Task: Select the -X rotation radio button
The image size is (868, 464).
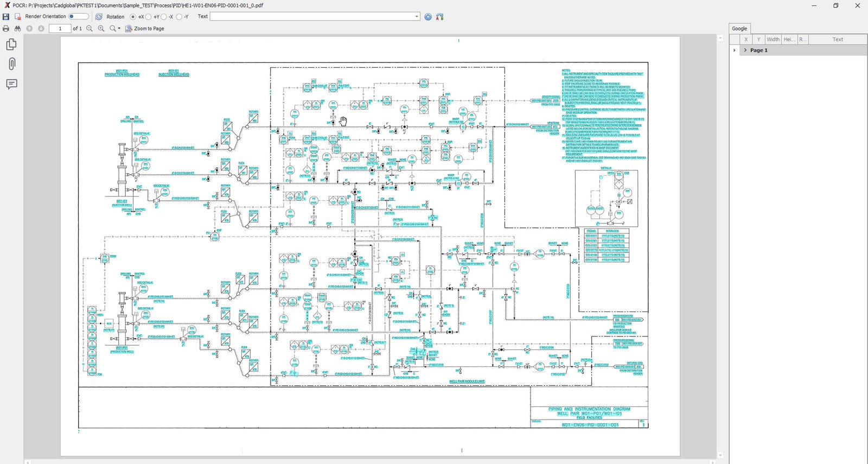Action: pyautogui.click(x=164, y=17)
